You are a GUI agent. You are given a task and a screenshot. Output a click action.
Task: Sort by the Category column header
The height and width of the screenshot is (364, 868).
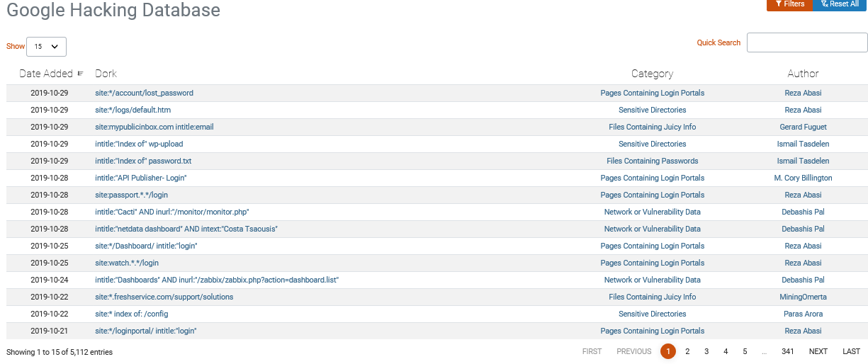[652, 73]
